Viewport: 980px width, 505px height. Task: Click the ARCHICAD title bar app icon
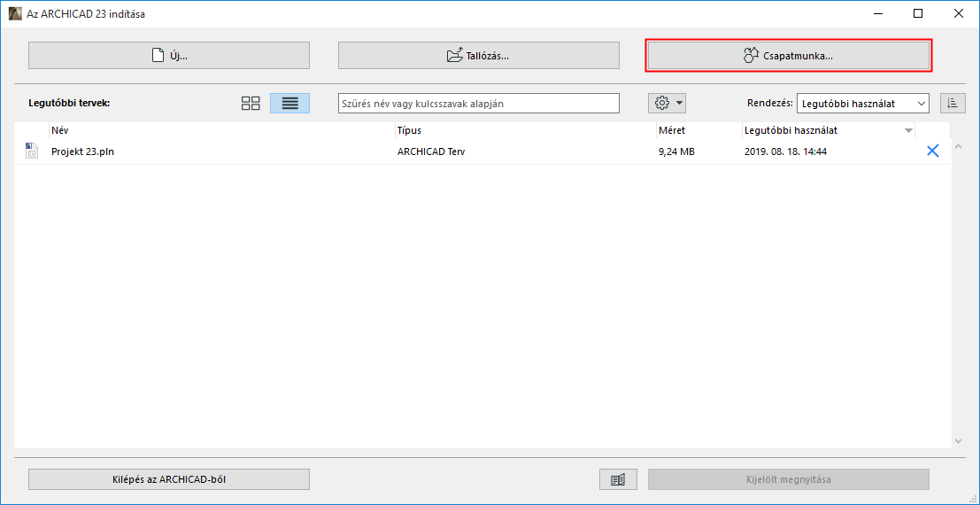(x=14, y=13)
